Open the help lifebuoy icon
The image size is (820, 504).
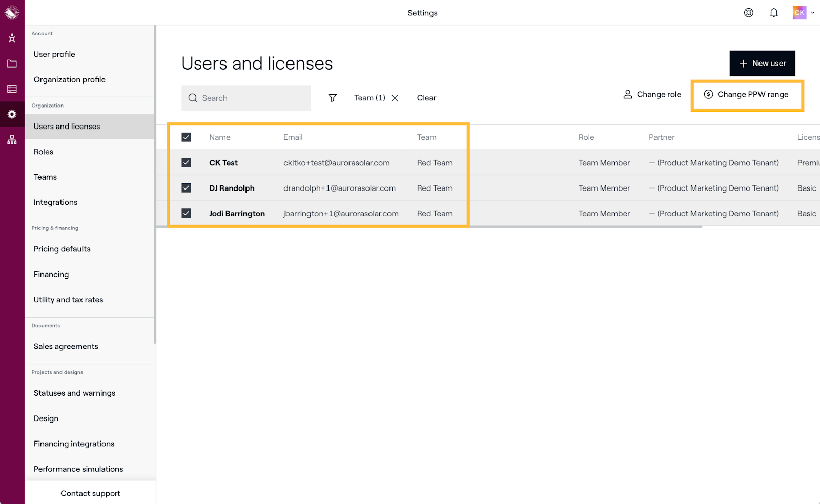(x=748, y=13)
